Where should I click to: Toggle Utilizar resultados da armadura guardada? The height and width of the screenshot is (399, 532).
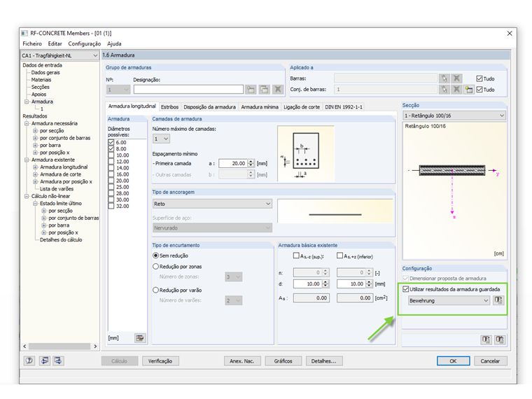click(405, 289)
